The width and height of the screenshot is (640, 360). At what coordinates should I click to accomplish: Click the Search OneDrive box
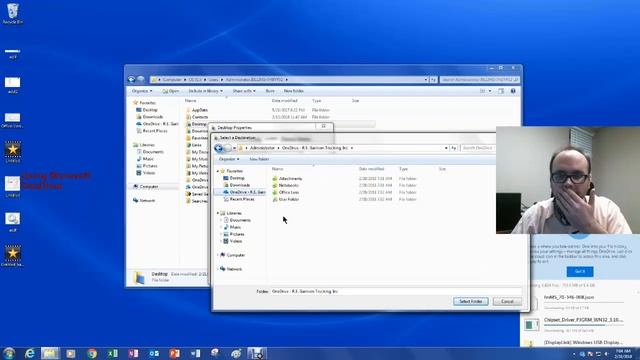(478, 148)
